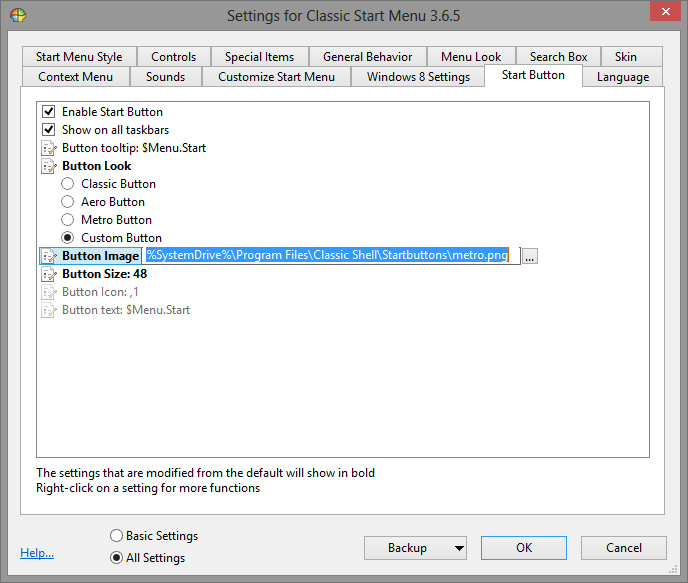Select the Button Size: 48 row
Screen dimensions: 688x583
[104, 274]
